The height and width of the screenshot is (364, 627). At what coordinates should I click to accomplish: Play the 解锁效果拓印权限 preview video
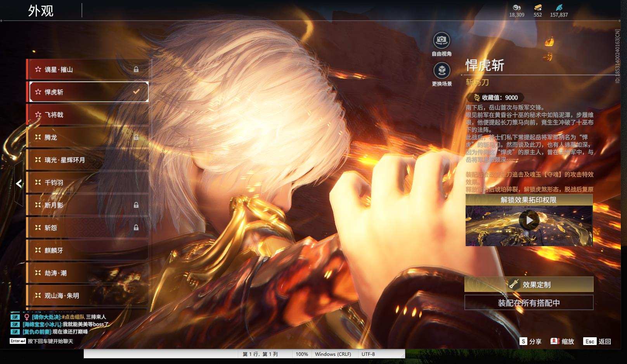pos(529,220)
